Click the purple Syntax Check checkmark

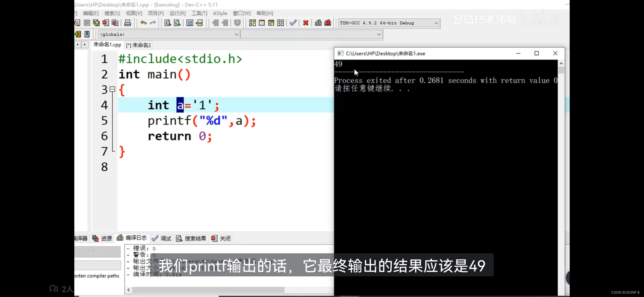[293, 23]
